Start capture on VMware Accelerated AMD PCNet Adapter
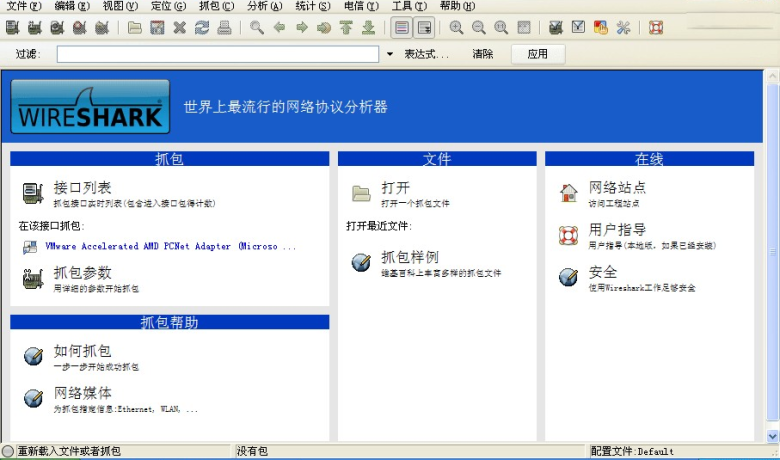 [x=170, y=246]
